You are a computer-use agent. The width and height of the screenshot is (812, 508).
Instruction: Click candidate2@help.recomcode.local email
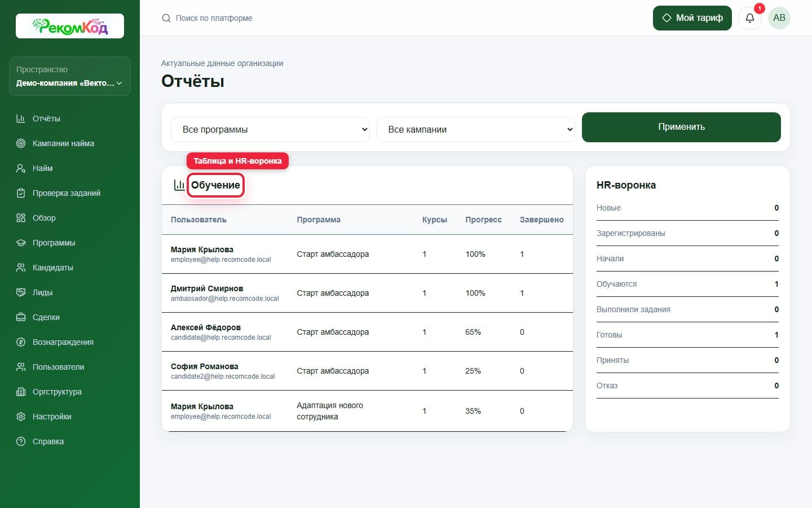pyautogui.click(x=223, y=376)
